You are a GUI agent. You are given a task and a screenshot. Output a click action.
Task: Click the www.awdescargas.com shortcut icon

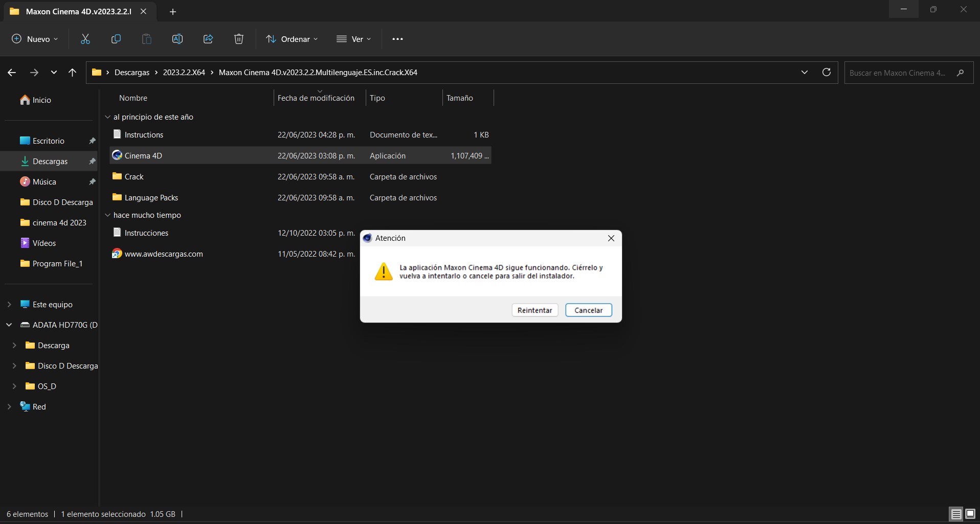point(117,254)
